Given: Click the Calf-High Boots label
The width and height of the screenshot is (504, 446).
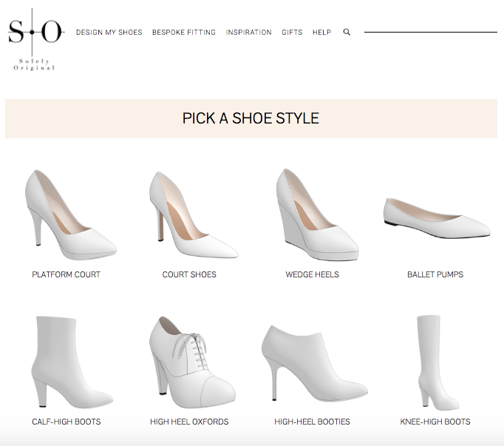Looking at the screenshot, I should 67,422.
